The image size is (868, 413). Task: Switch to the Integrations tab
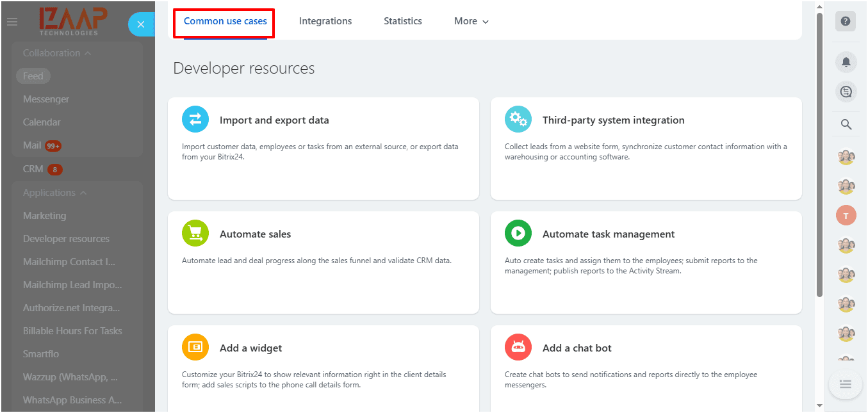325,20
